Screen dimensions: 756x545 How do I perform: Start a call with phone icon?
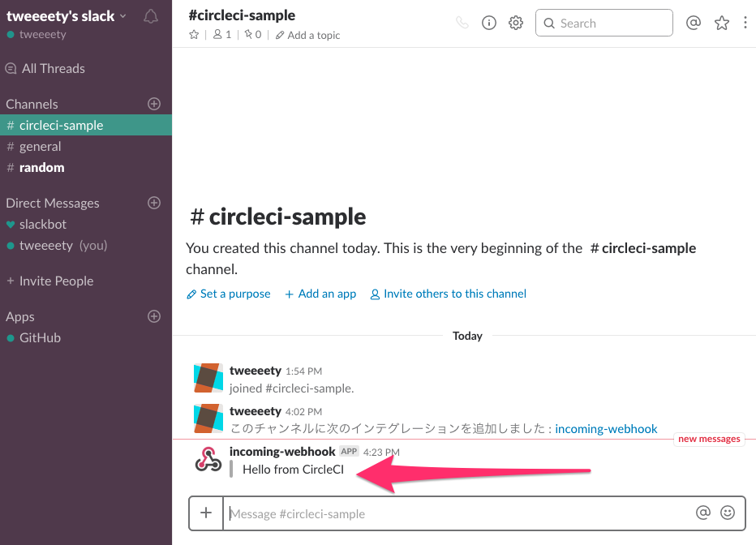point(462,23)
